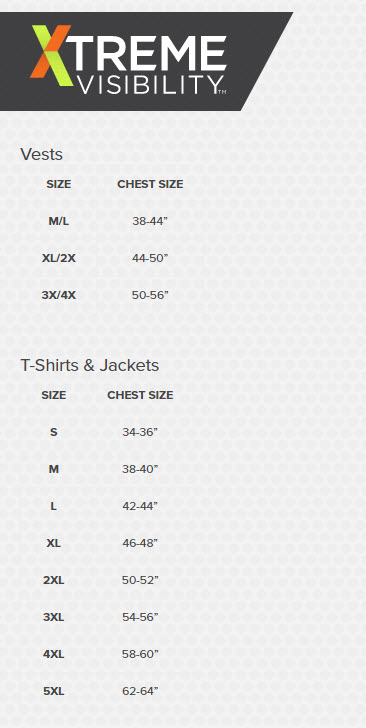Select the 2XL size row
The width and height of the screenshot is (366, 728).
(x=100, y=580)
